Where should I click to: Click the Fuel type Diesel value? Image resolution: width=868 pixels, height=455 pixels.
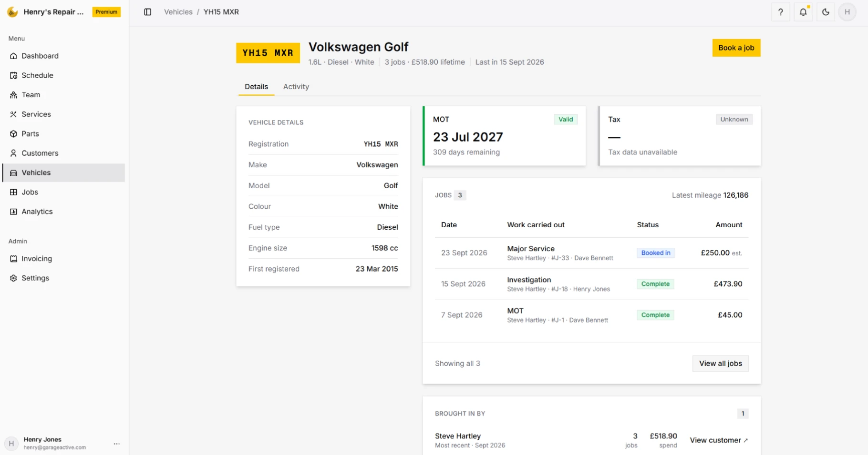point(387,227)
